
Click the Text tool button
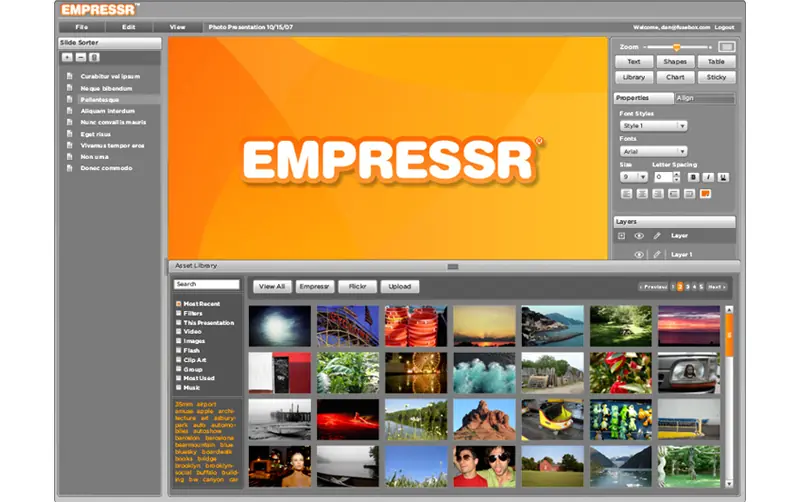click(x=634, y=62)
